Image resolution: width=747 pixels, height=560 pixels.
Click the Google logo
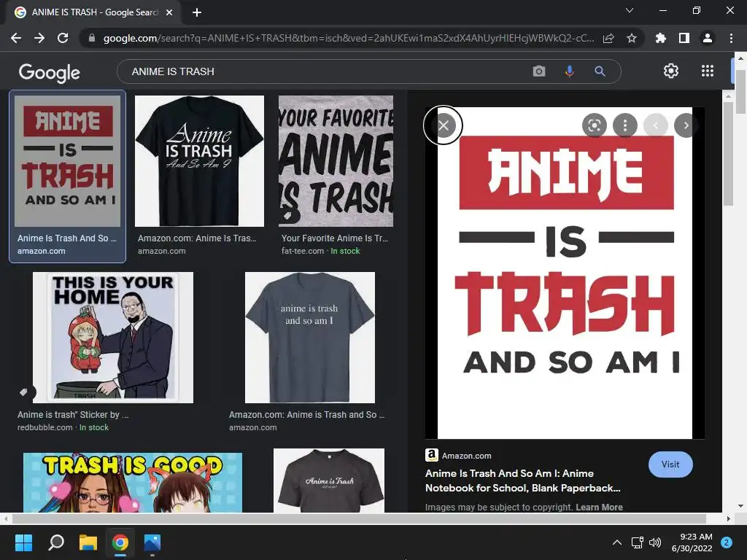point(50,72)
